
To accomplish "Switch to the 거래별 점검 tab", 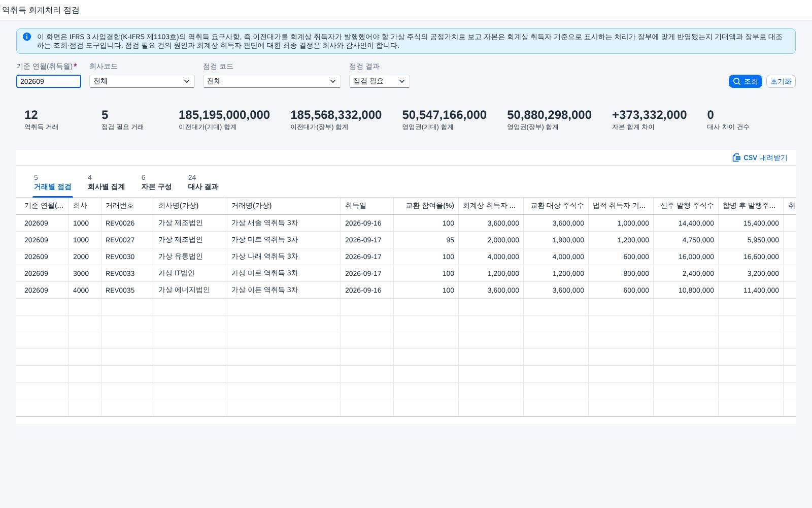I will 53,182.
